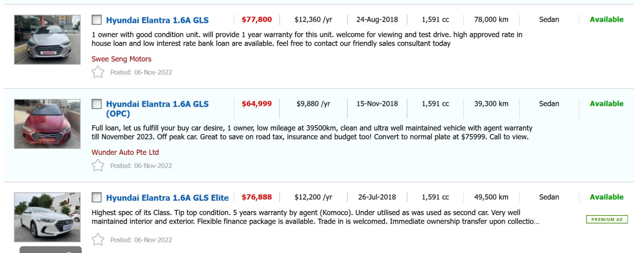
Task: Open Hyundai Elantra 1.6A GLS listing title
Action: pos(157,20)
